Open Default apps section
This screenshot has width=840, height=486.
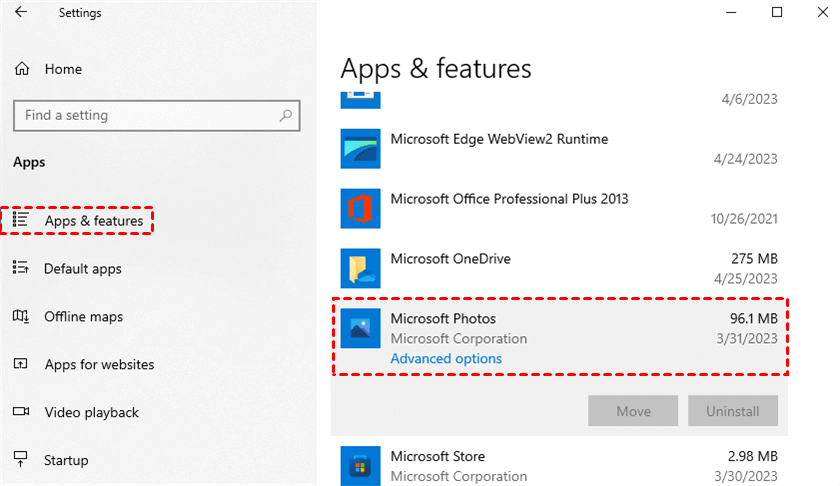pyautogui.click(x=82, y=268)
